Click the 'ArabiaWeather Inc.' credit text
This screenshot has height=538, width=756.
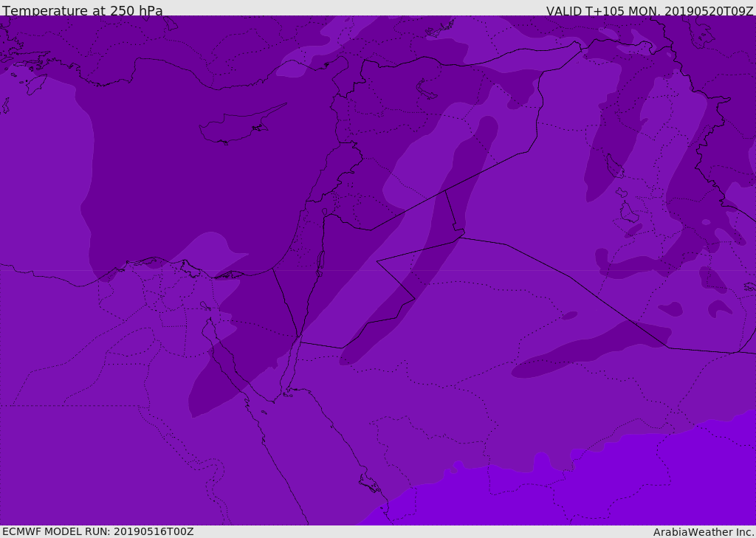[704, 532]
